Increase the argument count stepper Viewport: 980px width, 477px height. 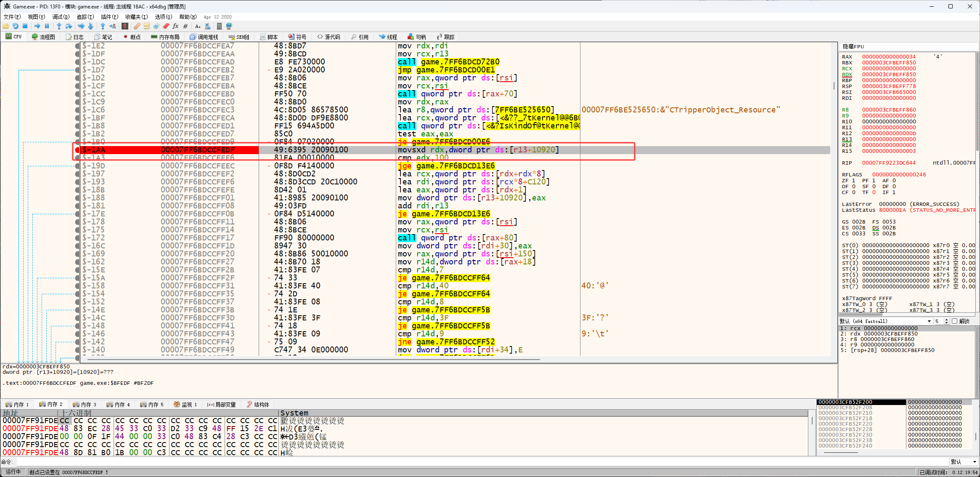click(x=946, y=320)
